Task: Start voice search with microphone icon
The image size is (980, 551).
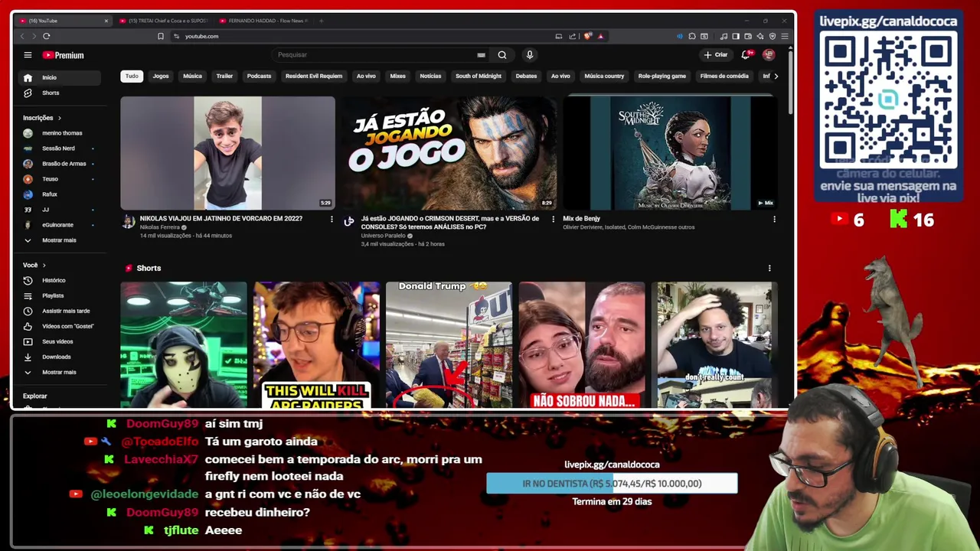Action: click(529, 55)
